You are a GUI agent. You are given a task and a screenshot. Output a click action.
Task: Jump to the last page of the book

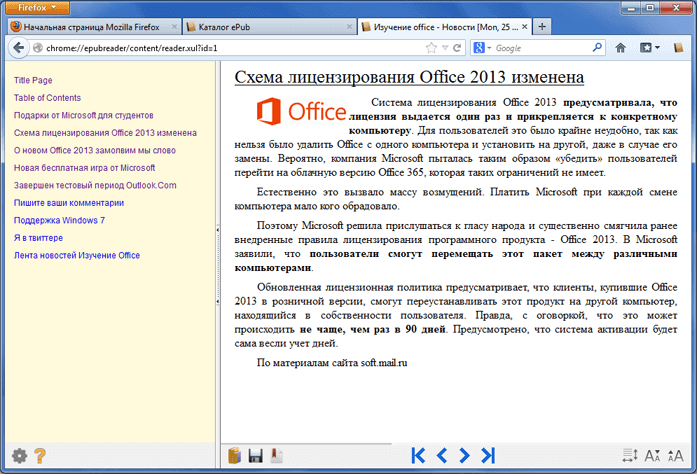(x=488, y=455)
